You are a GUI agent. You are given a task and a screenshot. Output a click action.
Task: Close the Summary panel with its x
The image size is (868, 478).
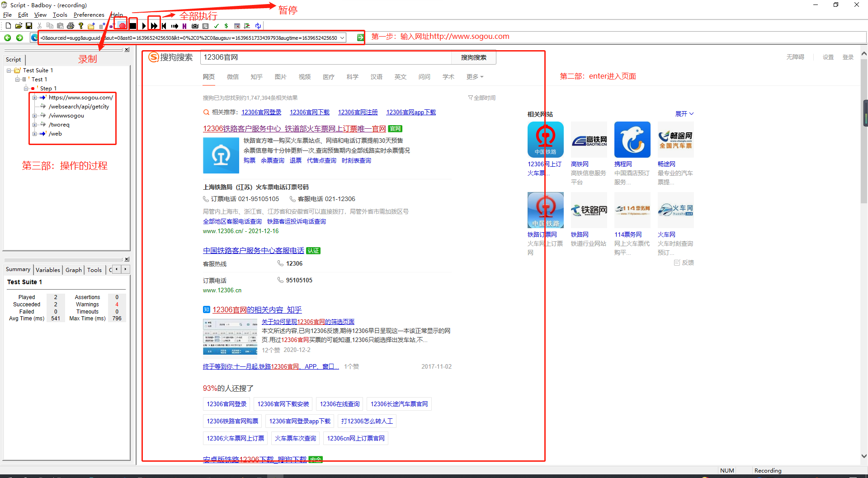[127, 259]
